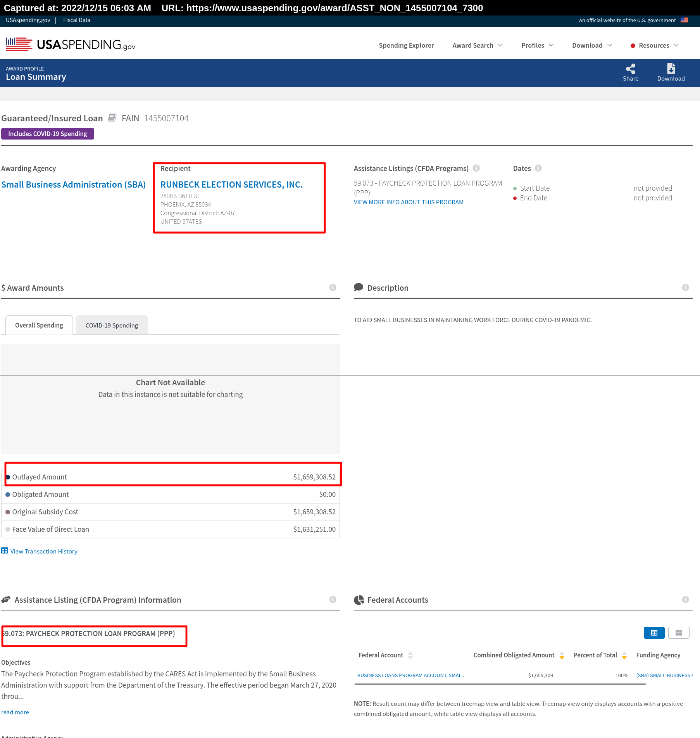Open Spending Explorer from navigation
700x738 pixels.
point(406,45)
